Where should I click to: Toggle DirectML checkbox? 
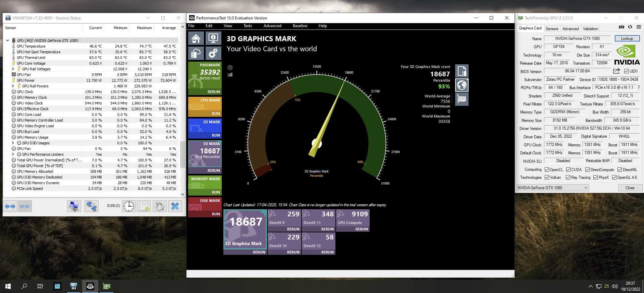pos(620,170)
